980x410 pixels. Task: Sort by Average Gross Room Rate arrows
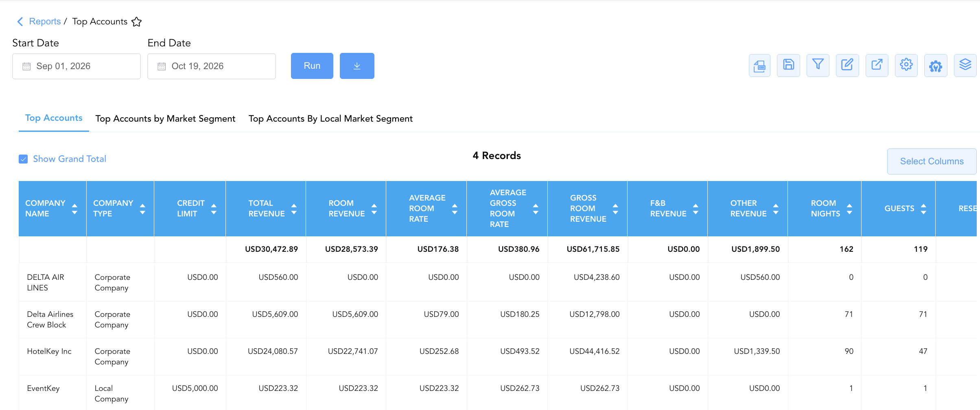(536, 209)
